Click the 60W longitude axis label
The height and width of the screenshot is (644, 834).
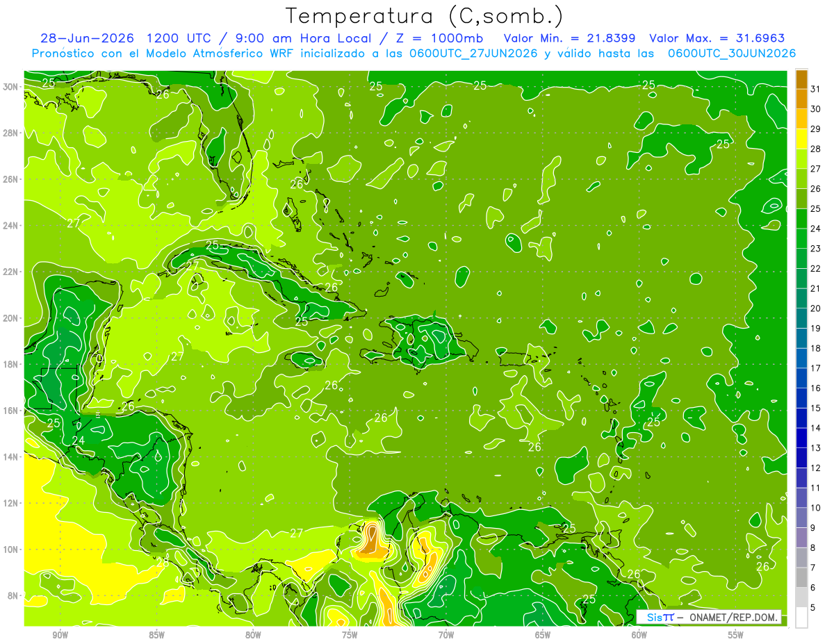[639, 635]
